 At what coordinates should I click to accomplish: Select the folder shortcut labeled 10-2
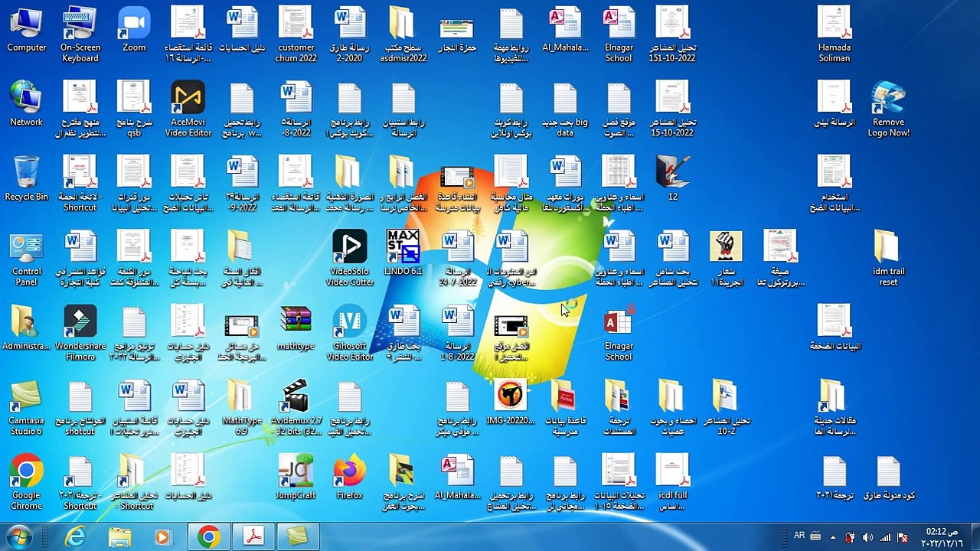[727, 408]
